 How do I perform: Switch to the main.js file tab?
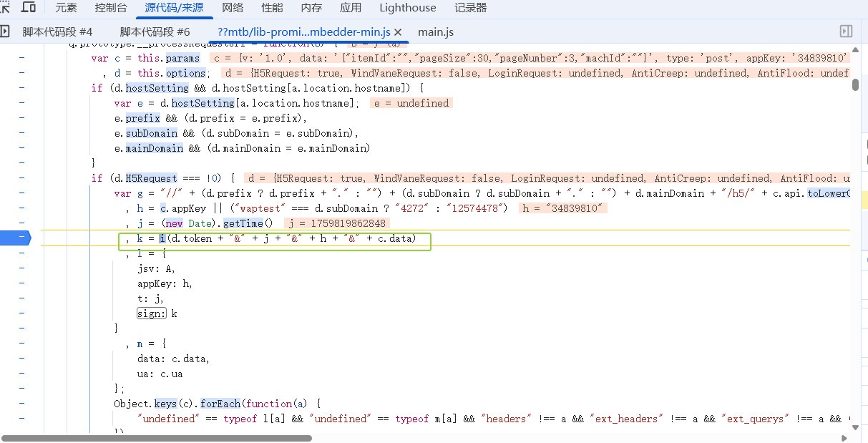pos(436,32)
